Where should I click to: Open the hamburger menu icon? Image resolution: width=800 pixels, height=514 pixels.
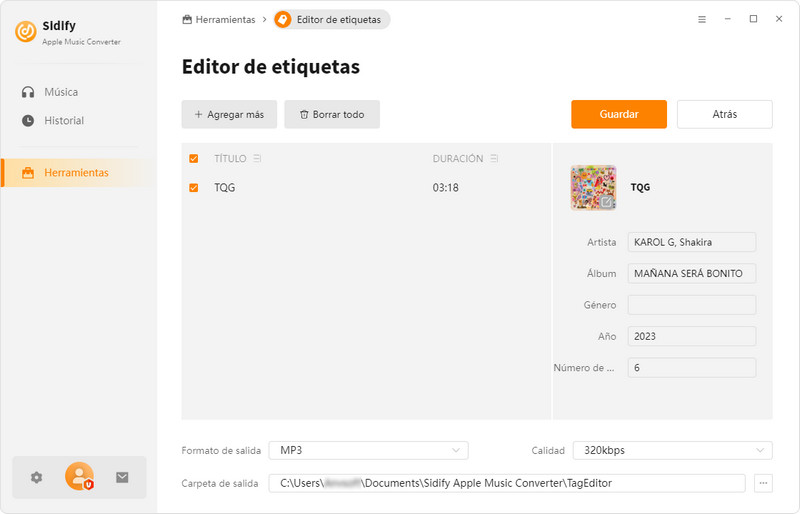(702, 19)
